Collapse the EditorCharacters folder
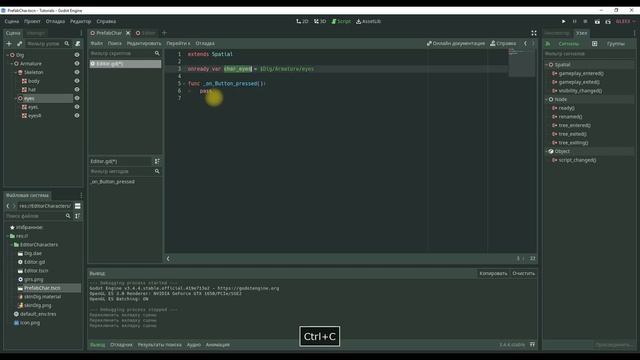This screenshot has width=640, height=360. pos(11,244)
